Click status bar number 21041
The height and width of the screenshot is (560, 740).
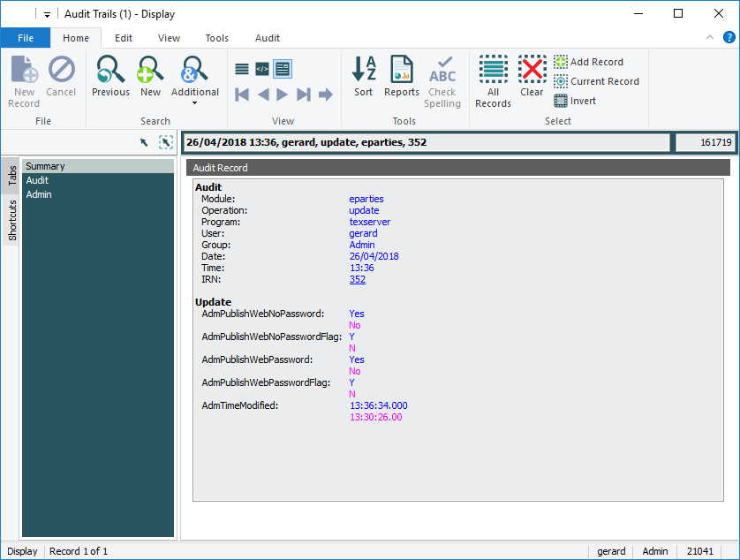(x=700, y=551)
